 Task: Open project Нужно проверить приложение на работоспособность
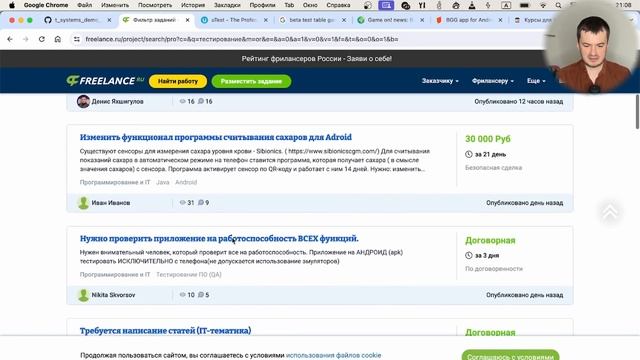(x=219, y=238)
